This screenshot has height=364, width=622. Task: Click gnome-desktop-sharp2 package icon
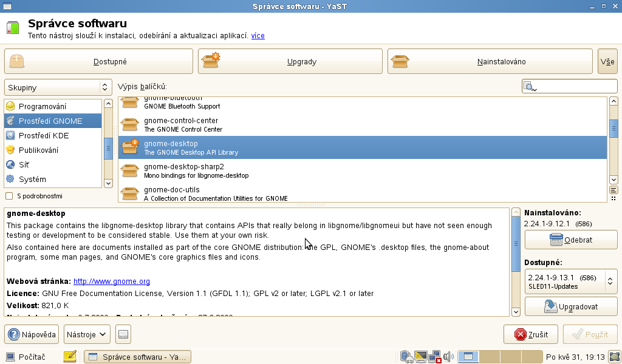(x=130, y=170)
